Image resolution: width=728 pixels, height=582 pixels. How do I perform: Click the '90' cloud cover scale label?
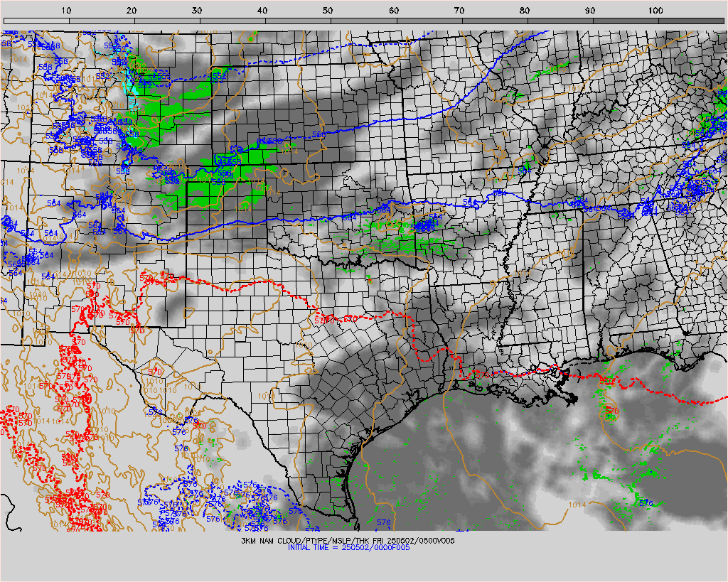click(x=590, y=11)
